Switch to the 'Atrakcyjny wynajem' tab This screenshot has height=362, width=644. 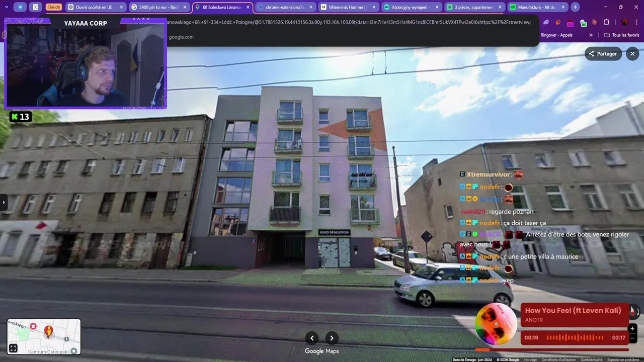(x=411, y=7)
